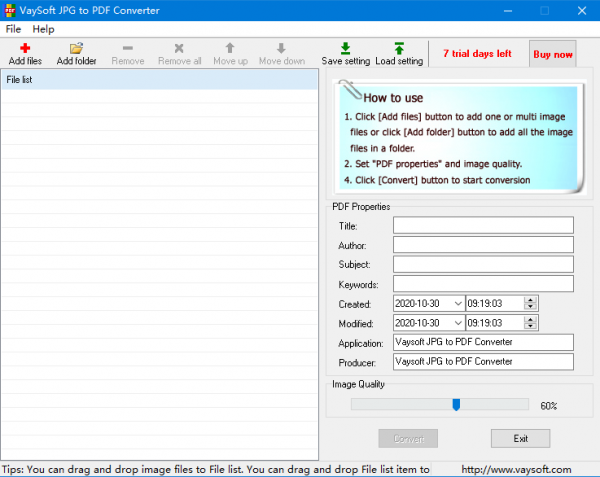Open the Modified date dropdown
Viewport: 600px width, 477px height.
pyautogui.click(x=457, y=323)
